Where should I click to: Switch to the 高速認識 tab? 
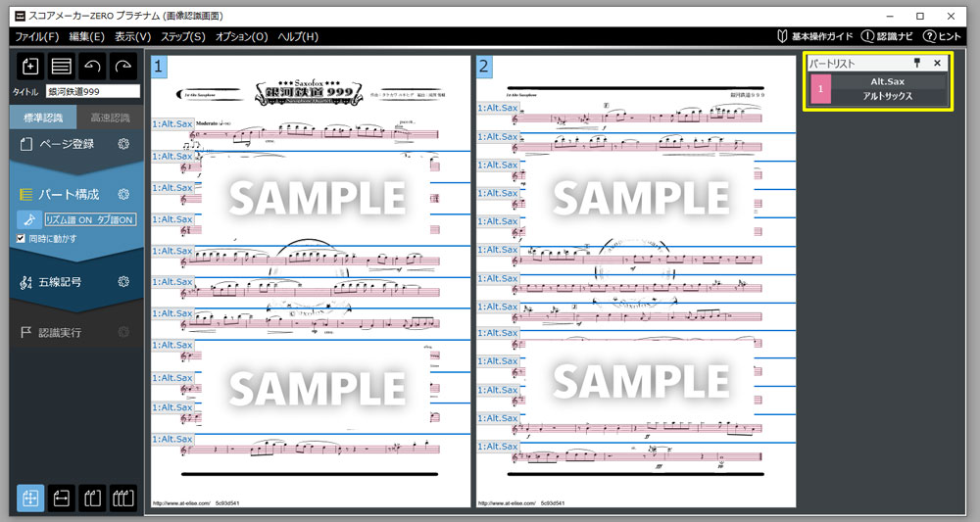[x=110, y=118]
